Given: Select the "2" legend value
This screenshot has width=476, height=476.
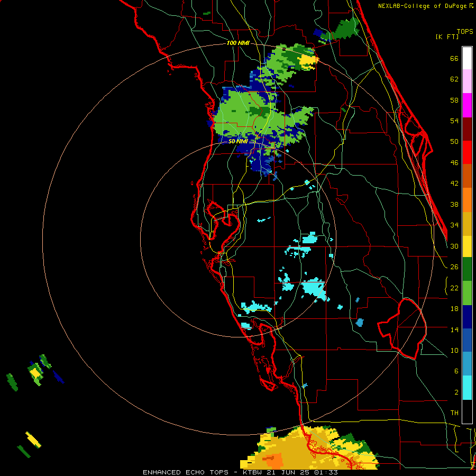Looking at the screenshot, I should click(456, 392).
